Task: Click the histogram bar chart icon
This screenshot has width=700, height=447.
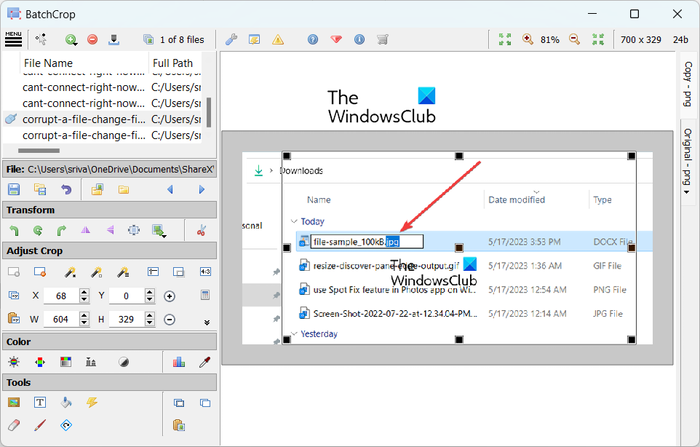Action: click(x=179, y=362)
